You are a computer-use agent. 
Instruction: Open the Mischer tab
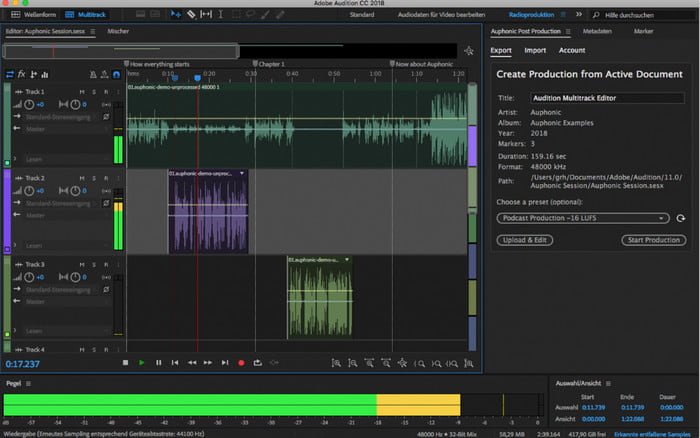click(118, 31)
